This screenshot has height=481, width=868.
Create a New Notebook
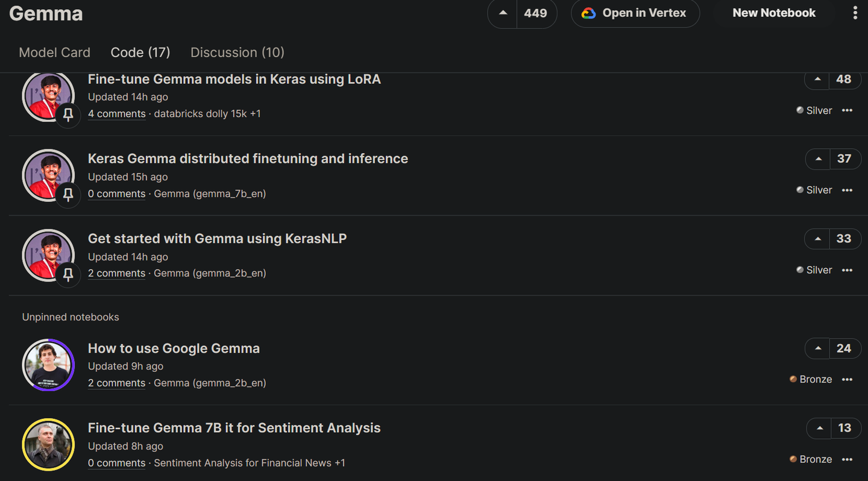(x=774, y=13)
